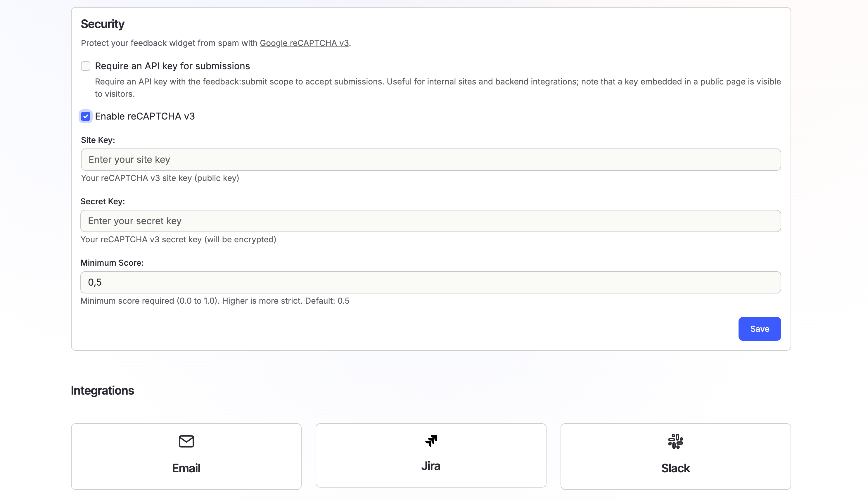Select the Jira integration card title
The image size is (868, 501).
pyautogui.click(x=431, y=466)
